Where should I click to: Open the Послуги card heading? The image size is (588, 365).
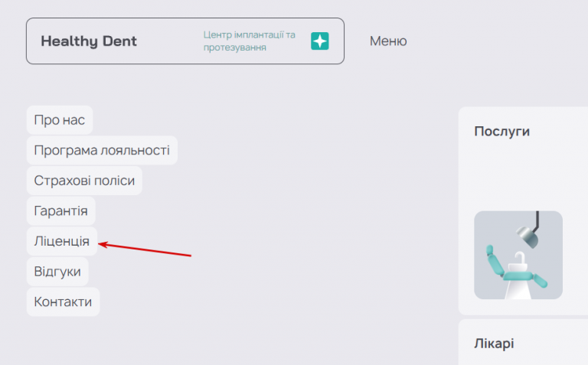pyautogui.click(x=501, y=132)
